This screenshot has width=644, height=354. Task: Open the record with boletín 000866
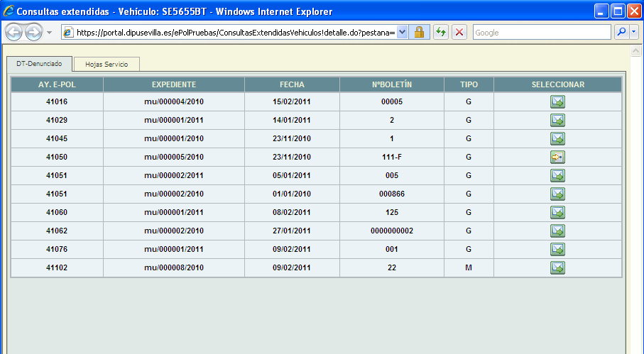557,194
